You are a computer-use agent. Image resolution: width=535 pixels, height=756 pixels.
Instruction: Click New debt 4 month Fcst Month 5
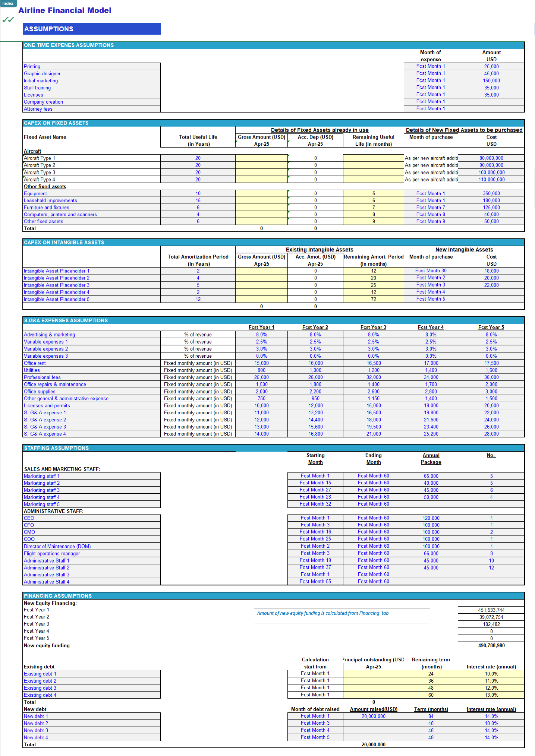point(315,737)
